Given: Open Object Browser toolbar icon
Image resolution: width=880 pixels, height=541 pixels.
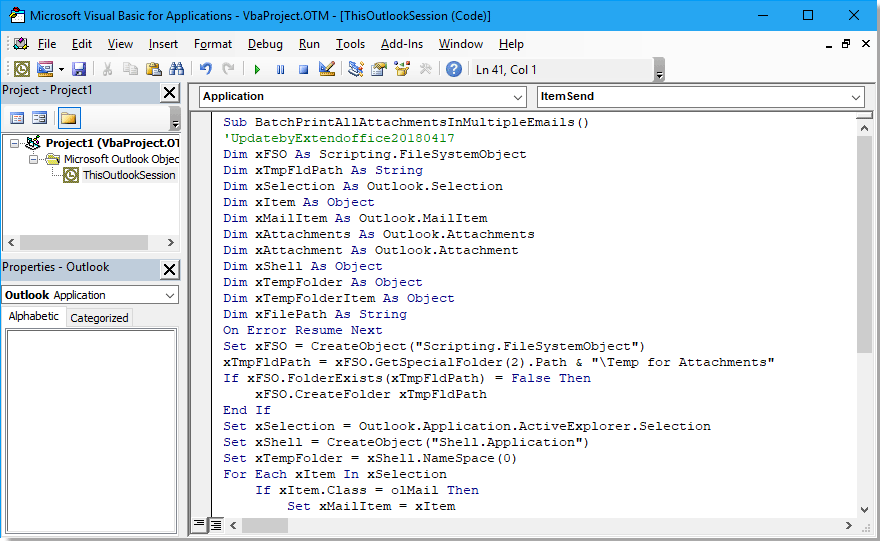Looking at the screenshot, I should [402, 69].
